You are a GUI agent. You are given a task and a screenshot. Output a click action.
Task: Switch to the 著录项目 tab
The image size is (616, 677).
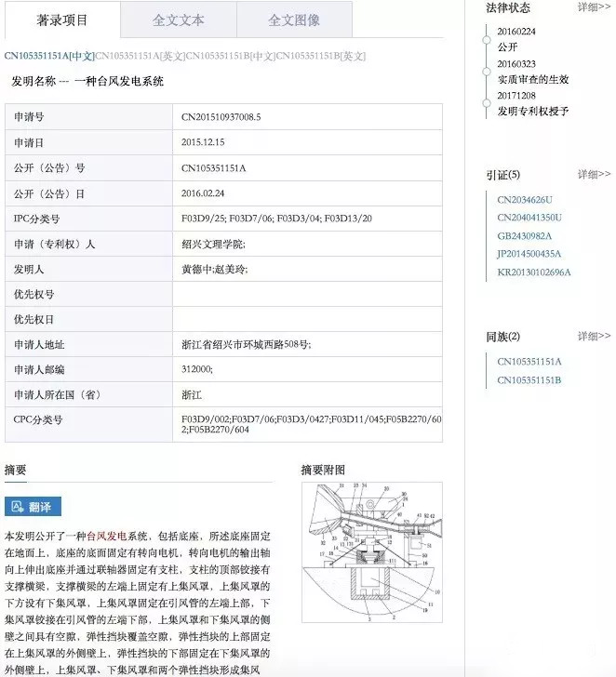(62, 20)
